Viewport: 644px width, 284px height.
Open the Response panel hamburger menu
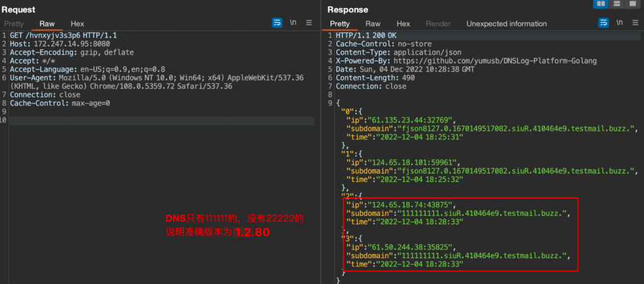click(635, 23)
